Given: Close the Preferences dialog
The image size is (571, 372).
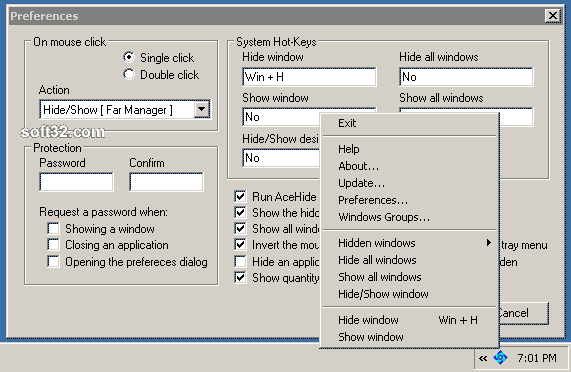Looking at the screenshot, I should click(552, 16).
